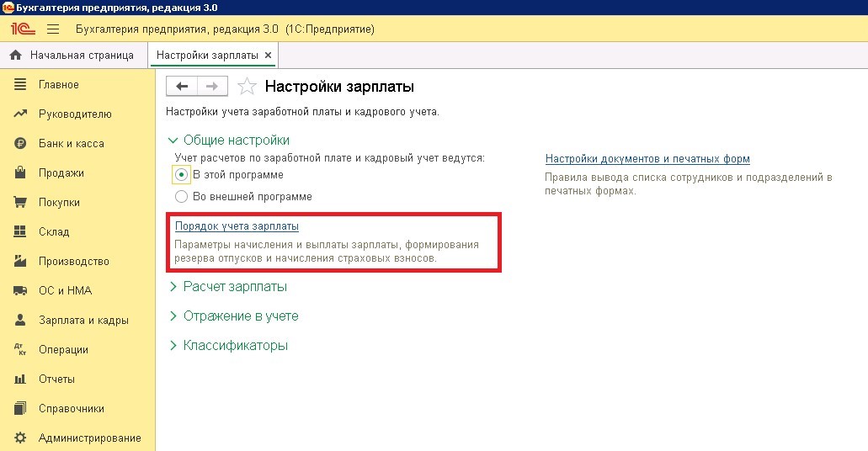Image resolution: width=868 pixels, height=451 pixels.
Task: Click the 'Параметры начисления и выплаты зарплаты' text
Action: pyautogui.click(x=327, y=252)
